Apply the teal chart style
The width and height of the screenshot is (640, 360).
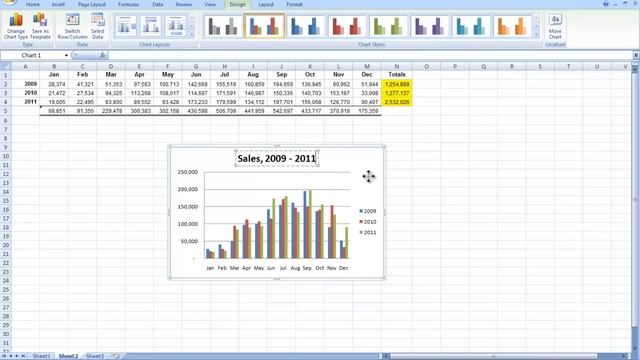point(471,26)
